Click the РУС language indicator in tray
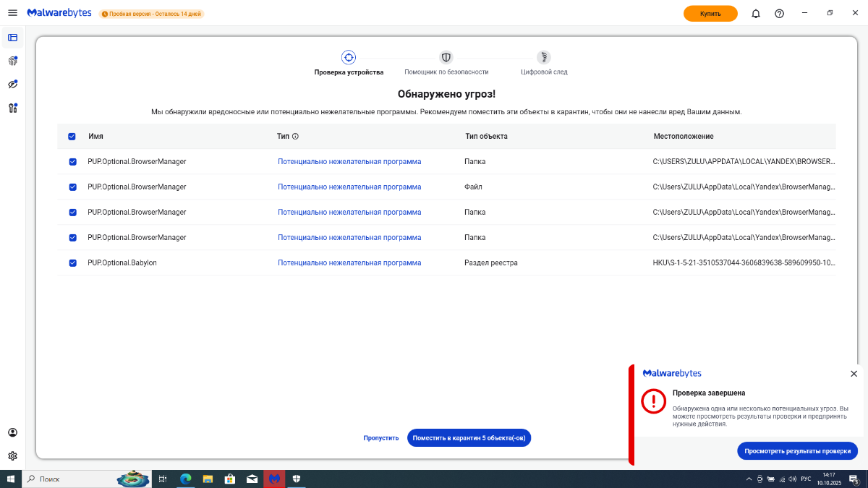The image size is (868, 488). pos(806,479)
